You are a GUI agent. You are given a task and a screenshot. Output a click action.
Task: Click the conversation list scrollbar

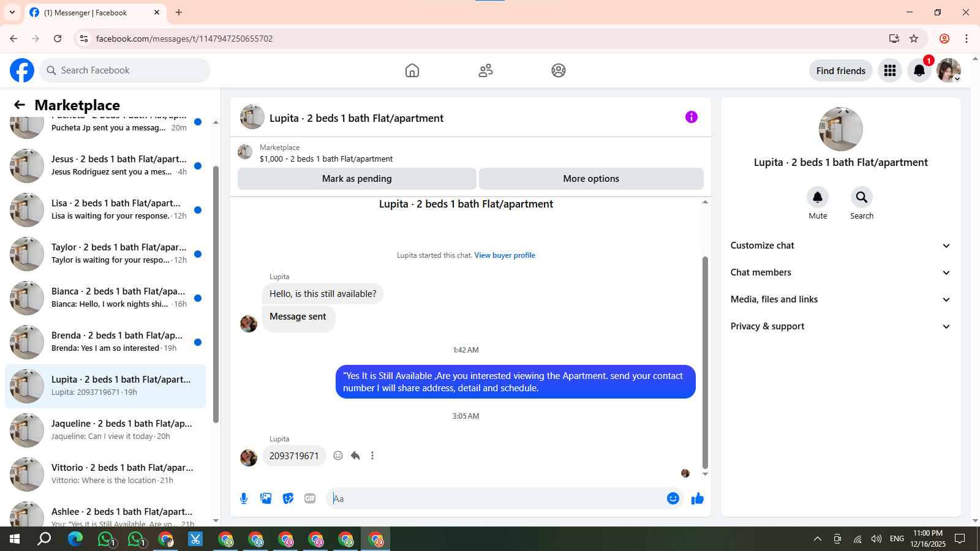[216, 294]
